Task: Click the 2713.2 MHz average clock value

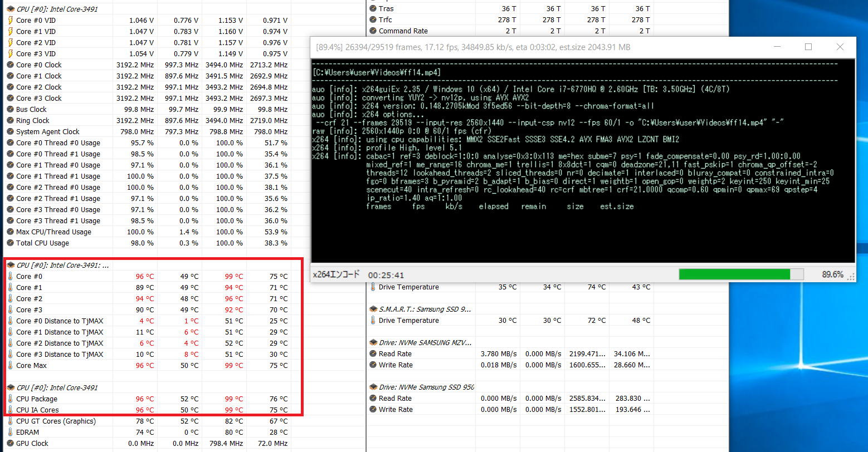Action: coord(269,65)
